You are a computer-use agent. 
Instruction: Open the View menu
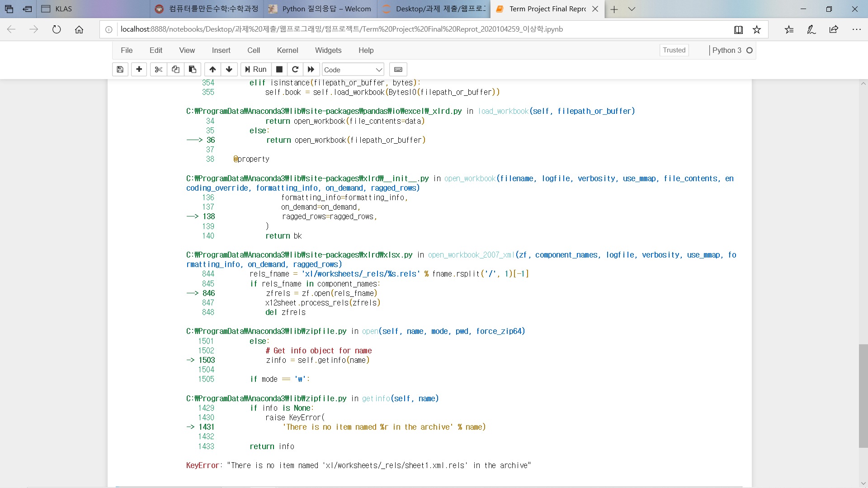[x=187, y=50]
